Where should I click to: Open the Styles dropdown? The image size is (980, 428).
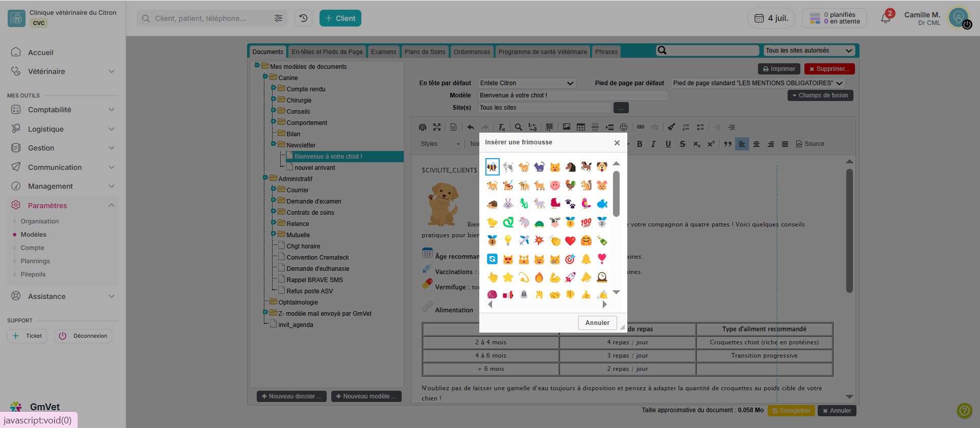[x=440, y=144]
